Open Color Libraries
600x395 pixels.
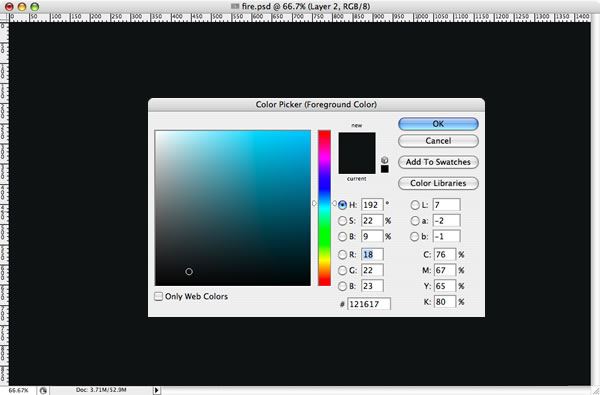pyautogui.click(x=438, y=183)
